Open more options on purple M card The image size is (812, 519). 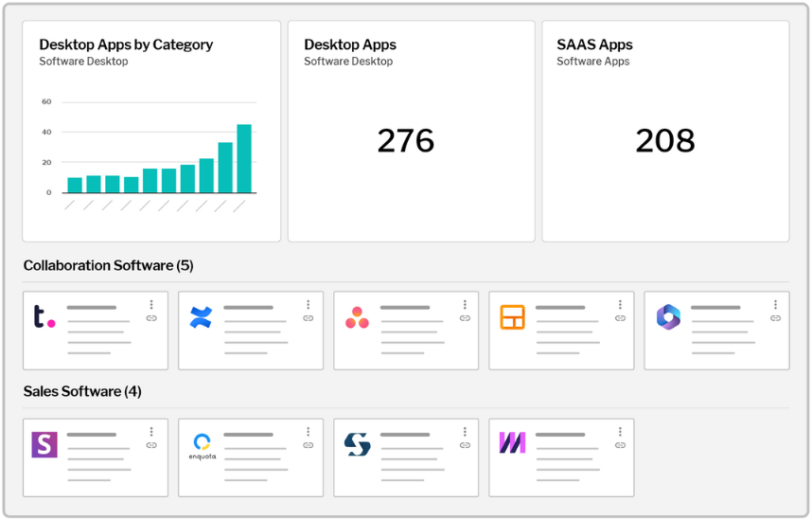point(620,431)
